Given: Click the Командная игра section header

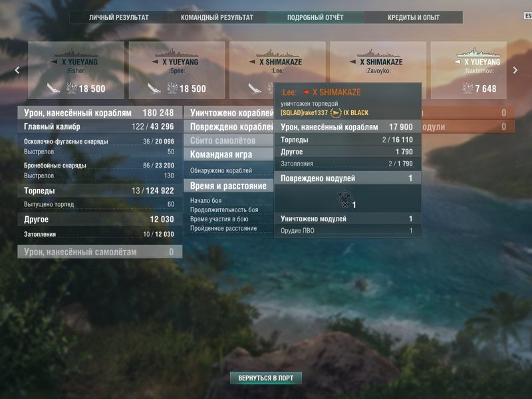Looking at the screenshot, I should coord(228,154).
